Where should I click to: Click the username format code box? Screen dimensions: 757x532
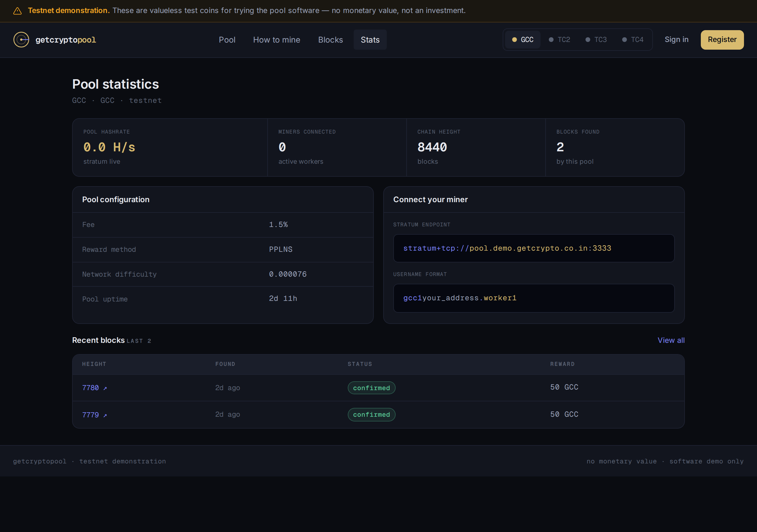[x=534, y=298]
